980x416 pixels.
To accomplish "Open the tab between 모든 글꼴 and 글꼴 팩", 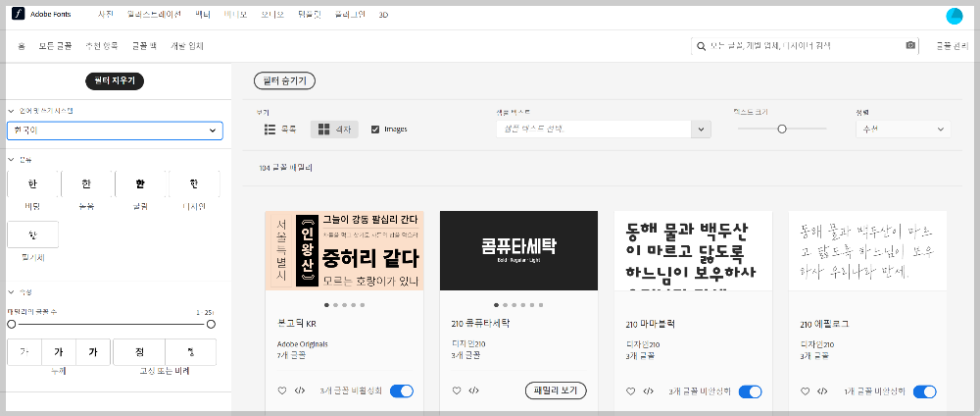I will click(x=101, y=46).
